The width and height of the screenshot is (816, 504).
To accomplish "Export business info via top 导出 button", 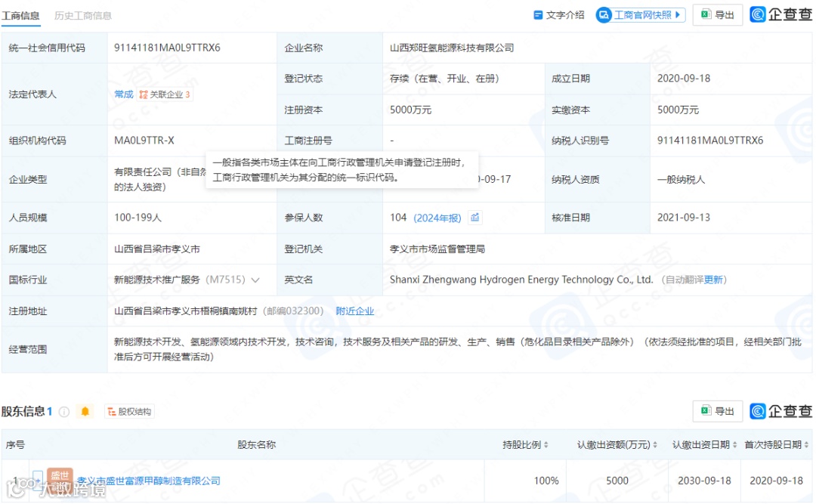I will (x=717, y=15).
